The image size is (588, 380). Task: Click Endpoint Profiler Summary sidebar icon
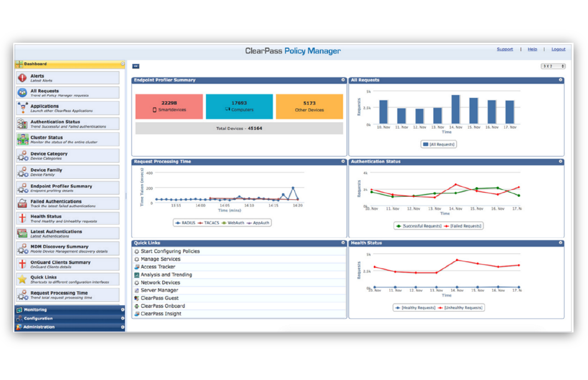click(x=22, y=188)
